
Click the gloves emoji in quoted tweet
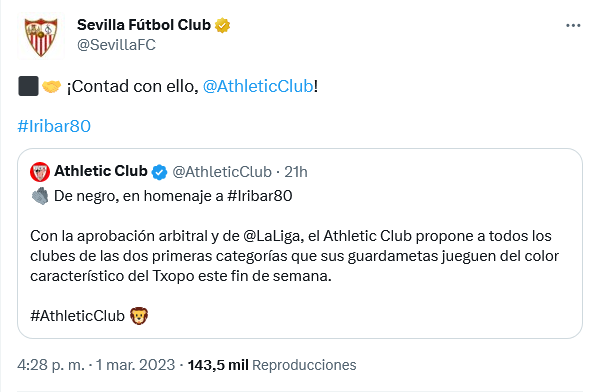pos(40,196)
